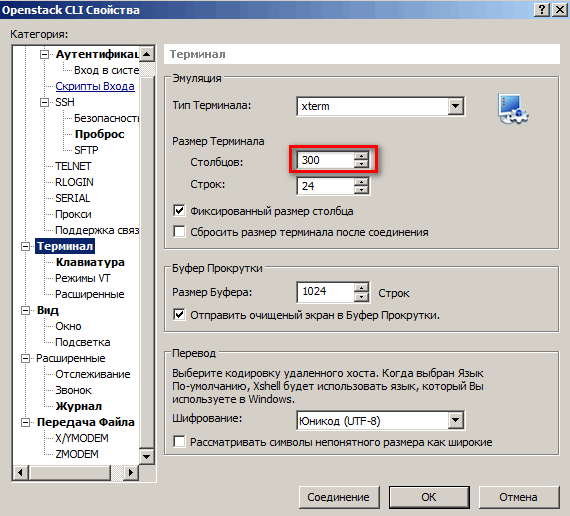This screenshot has height=516, width=570.
Task: Select Поддержка связи category
Action: 97,230
